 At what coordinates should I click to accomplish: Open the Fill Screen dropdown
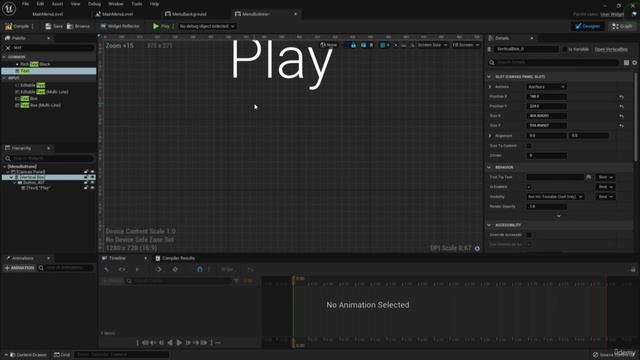pos(466,45)
